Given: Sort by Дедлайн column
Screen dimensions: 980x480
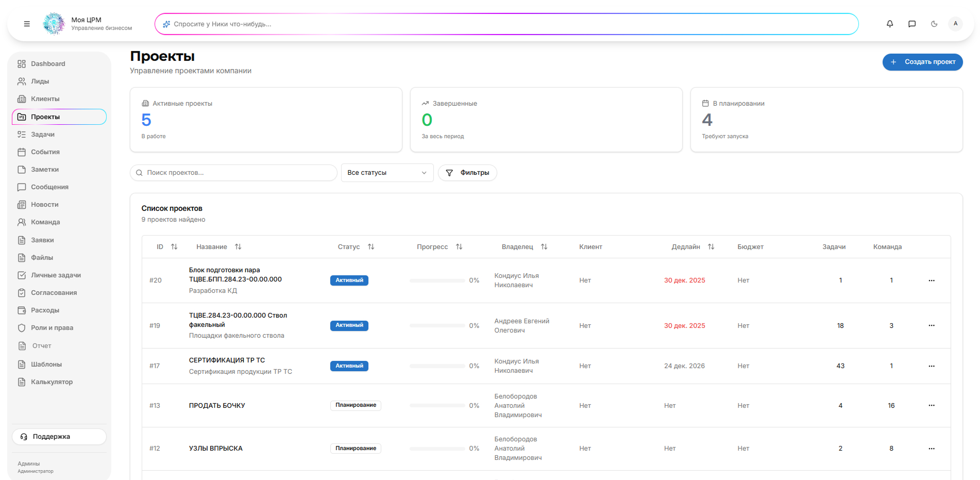Looking at the screenshot, I should pyautogui.click(x=711, y=247).
